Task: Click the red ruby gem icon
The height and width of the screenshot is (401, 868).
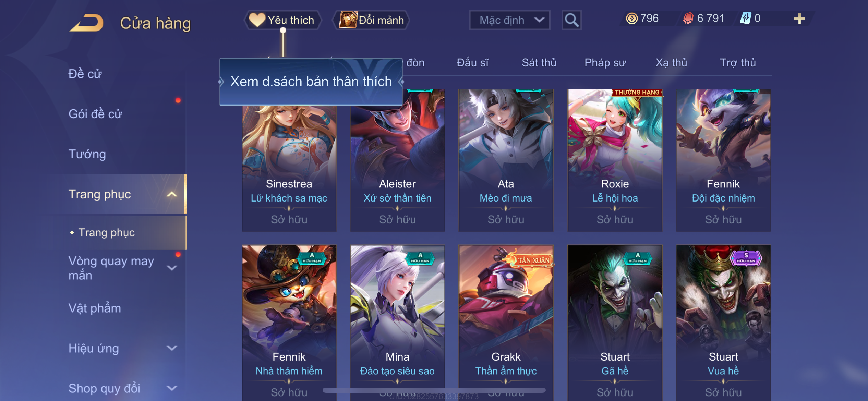Action: [688, 19]
